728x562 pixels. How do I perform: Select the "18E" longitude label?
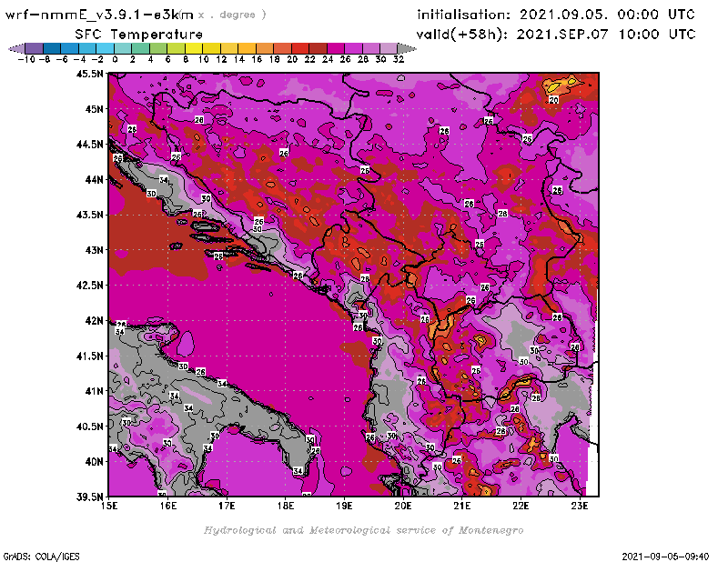[x=286, y=506]
